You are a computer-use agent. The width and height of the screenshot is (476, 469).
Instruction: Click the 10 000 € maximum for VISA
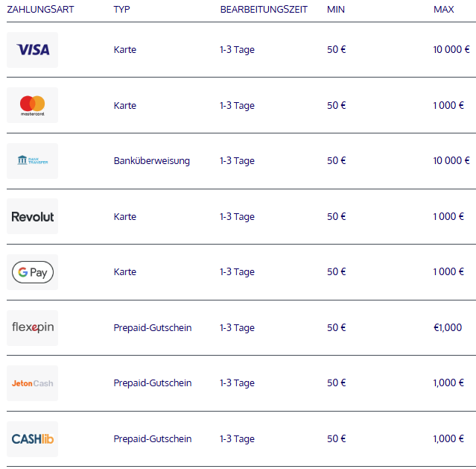451,49
